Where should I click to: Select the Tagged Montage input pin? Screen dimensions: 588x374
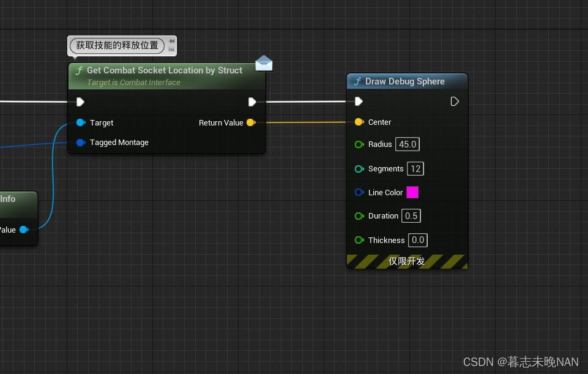coord(81,143)
